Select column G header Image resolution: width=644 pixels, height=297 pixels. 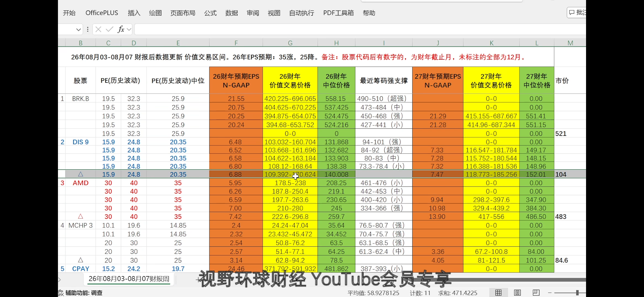tap(290, 43)
